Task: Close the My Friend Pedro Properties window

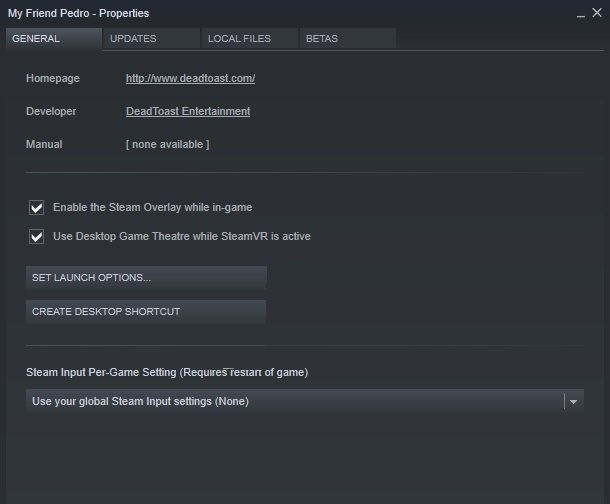Action: coord(597,12)
